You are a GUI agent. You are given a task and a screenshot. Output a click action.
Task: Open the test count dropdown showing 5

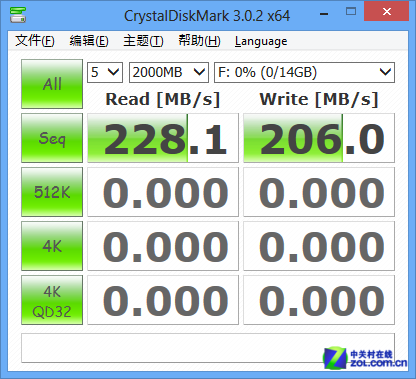[x=105, y=72]
